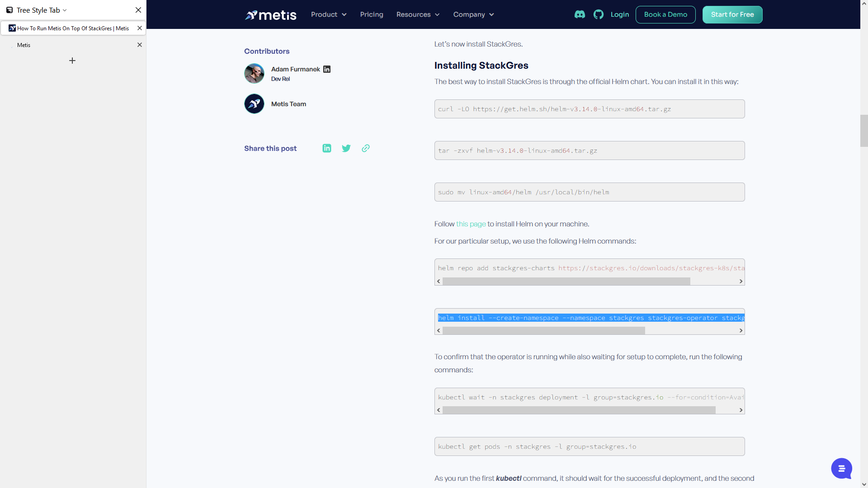Click the kubectl get pods code block
The width and height of the screenshot is (868, 488).
click(x=590, y=446)
